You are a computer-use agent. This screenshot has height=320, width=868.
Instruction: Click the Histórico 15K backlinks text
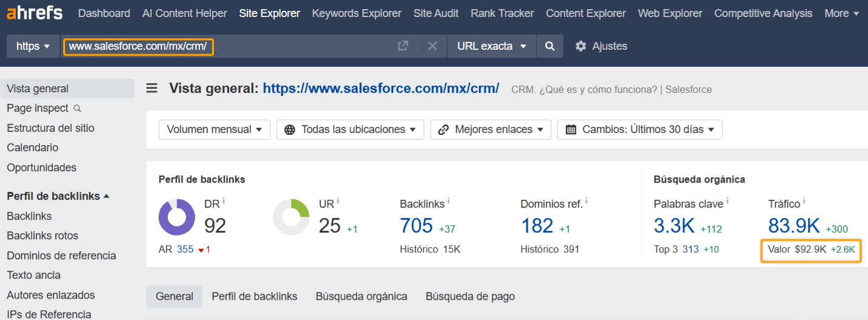click(x=430, y=250)
